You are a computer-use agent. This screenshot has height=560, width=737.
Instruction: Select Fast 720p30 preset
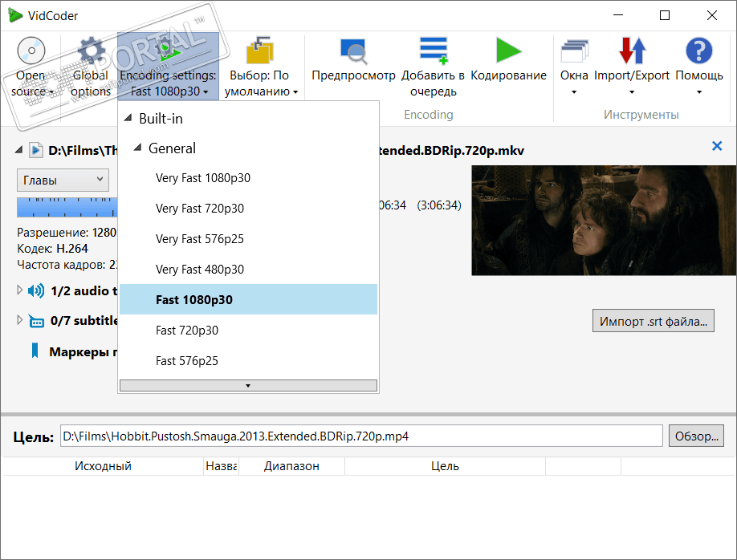[x=248, y=331]
